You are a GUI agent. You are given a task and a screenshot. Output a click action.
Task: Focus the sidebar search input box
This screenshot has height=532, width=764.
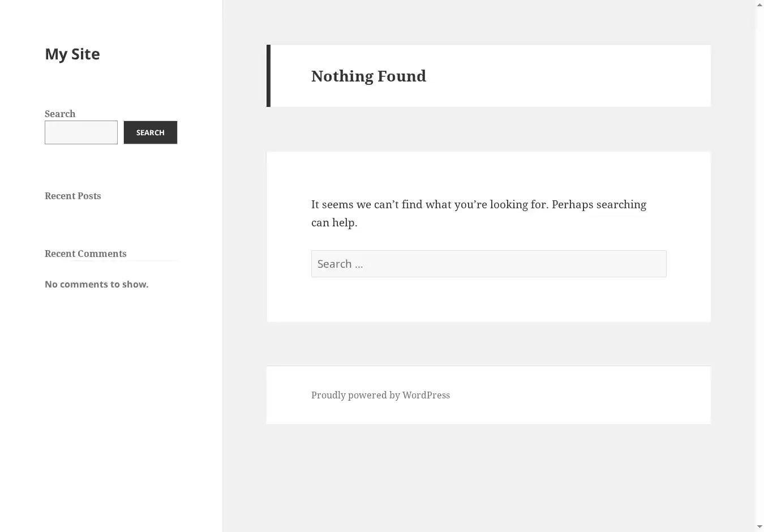pos(81,132)
